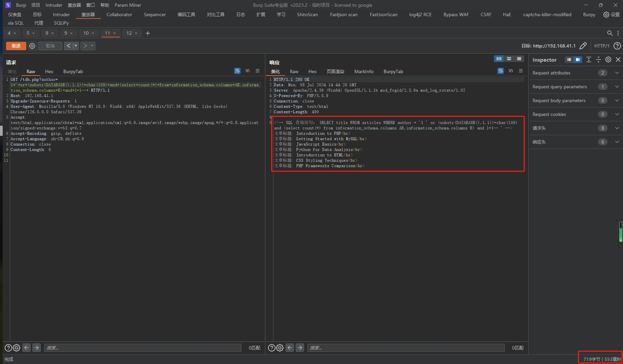This screenshot has width=623, height=364.
Task: Select top-bottom layout view icon
Action: pos(509,59)
